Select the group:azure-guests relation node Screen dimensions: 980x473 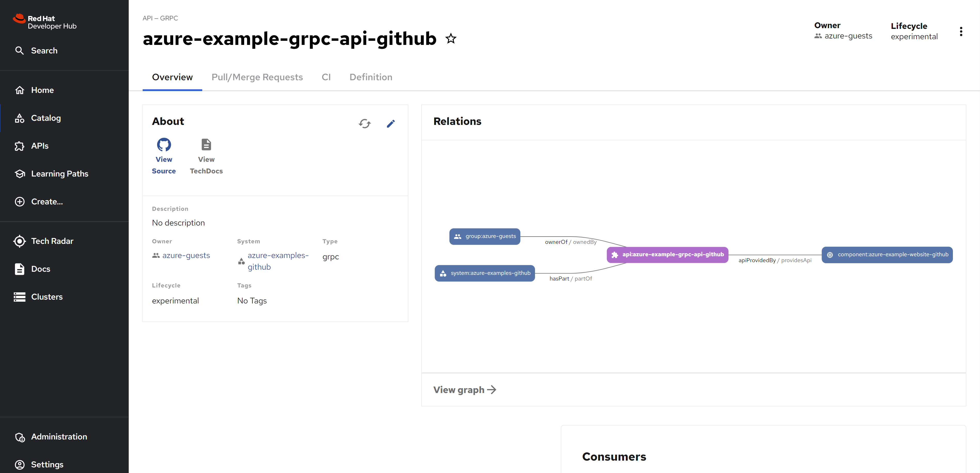pyautogui.click(x=484, y=236)
